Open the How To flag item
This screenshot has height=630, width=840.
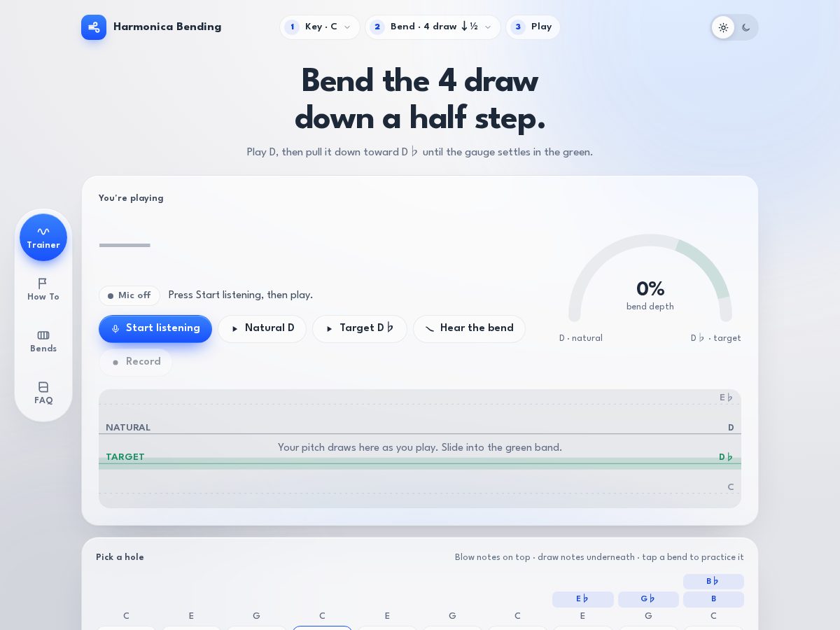pyautogui.click(x=43, y=289)
